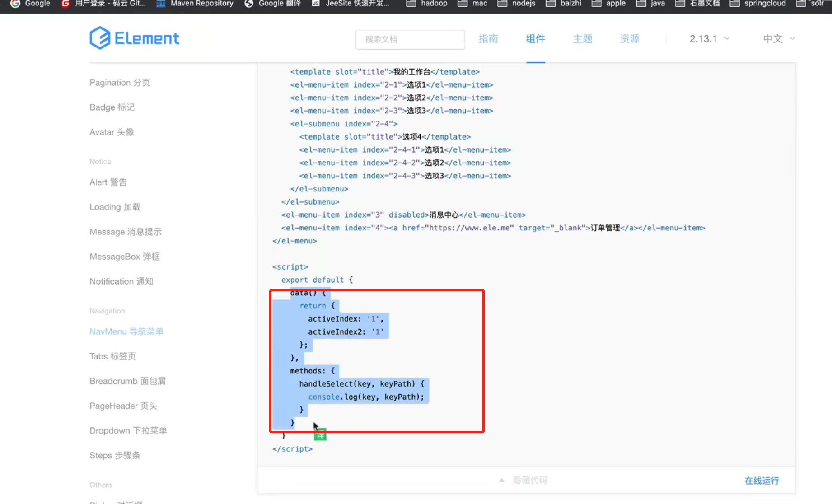This screenshot has width=832, height=504.
Task: Open the baizhi bookmark folder
Action: point(563,4)
